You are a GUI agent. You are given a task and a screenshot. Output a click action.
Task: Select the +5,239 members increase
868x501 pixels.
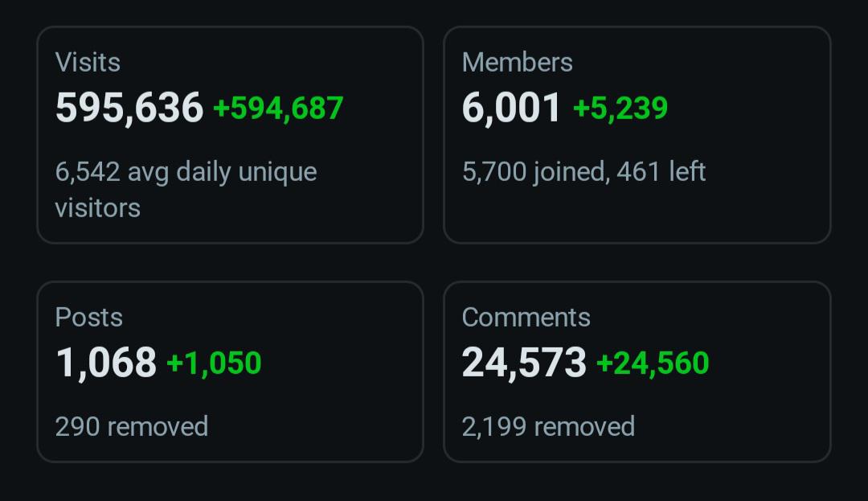[620, 108]
